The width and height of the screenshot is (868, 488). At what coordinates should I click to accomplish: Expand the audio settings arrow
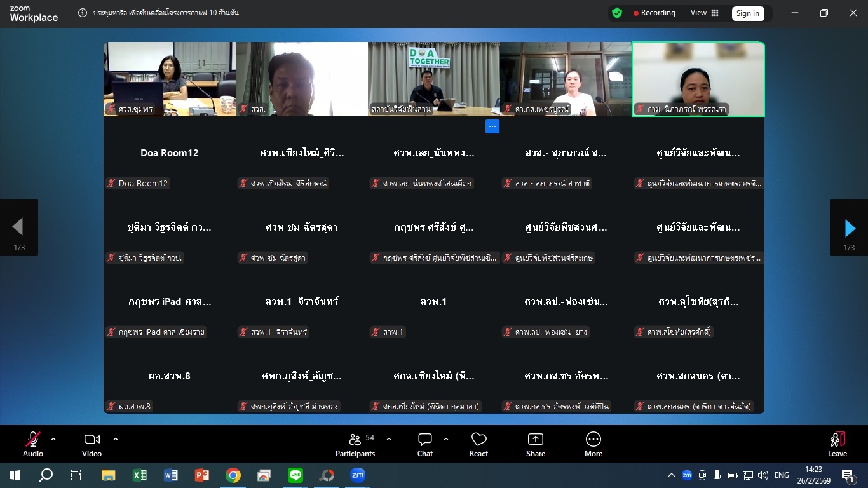tap(53, 439)
